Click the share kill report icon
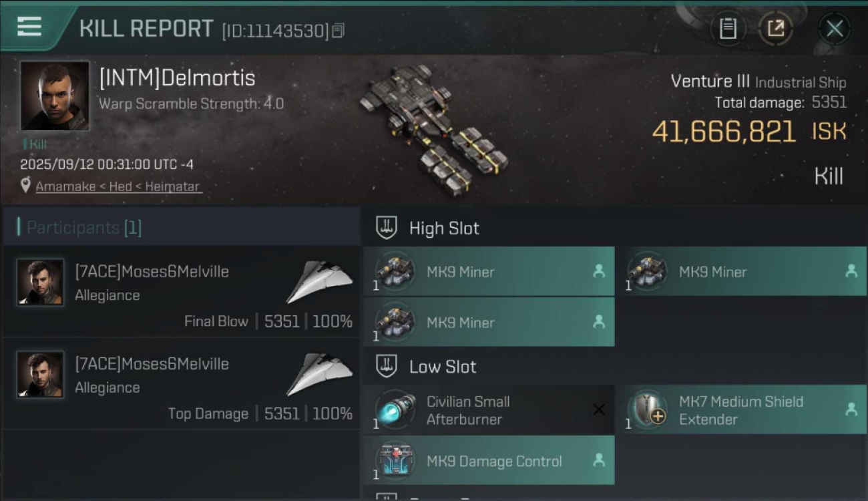The image size is (868, 501). [x=776, y=28]
